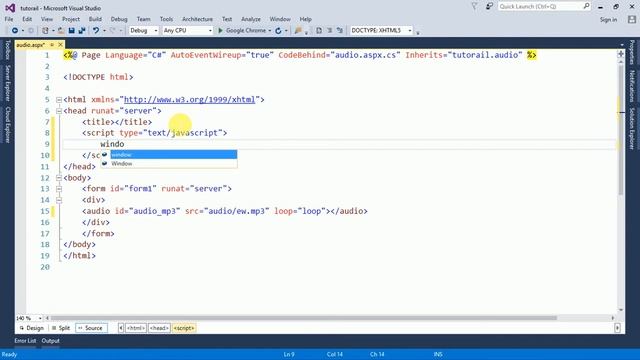Click the Quick Launch magnifier icon
The width and height of the screenshot is (640, 360).
tap(586, 6)
